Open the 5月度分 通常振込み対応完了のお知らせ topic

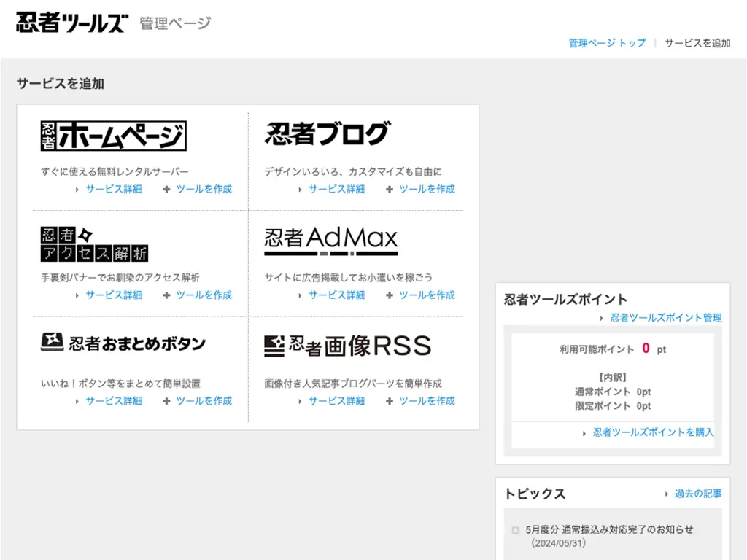609,529
